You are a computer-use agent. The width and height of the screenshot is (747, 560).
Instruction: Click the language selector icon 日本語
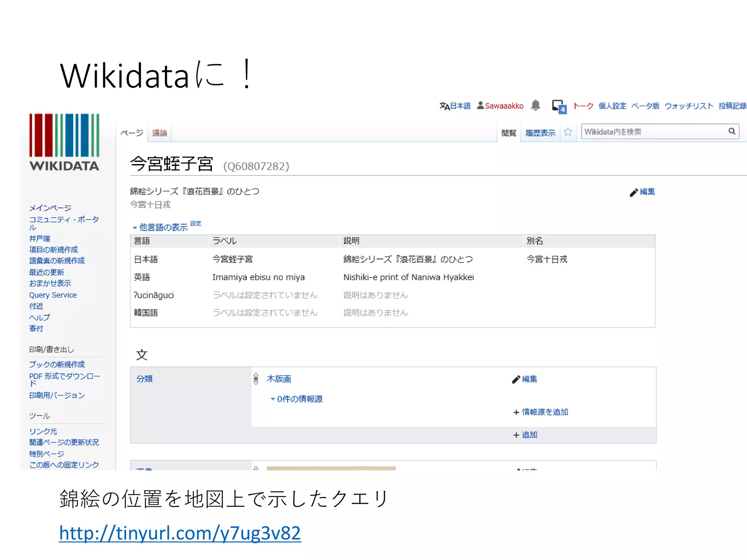pos(455,106)
